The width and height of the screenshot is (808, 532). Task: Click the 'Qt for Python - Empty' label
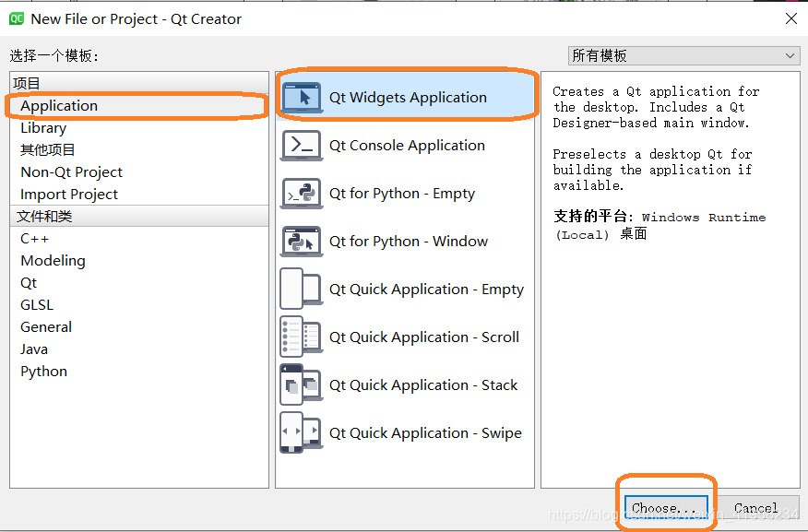click(402, 193)
